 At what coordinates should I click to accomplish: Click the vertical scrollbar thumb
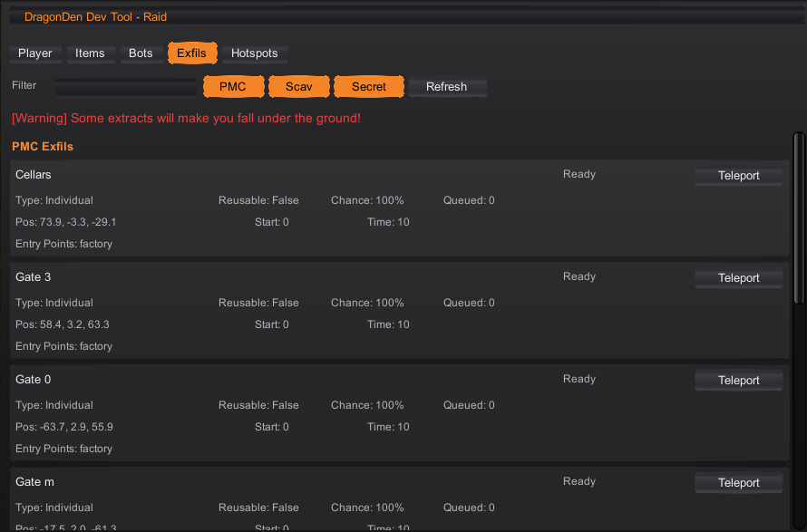click(799, 218)
